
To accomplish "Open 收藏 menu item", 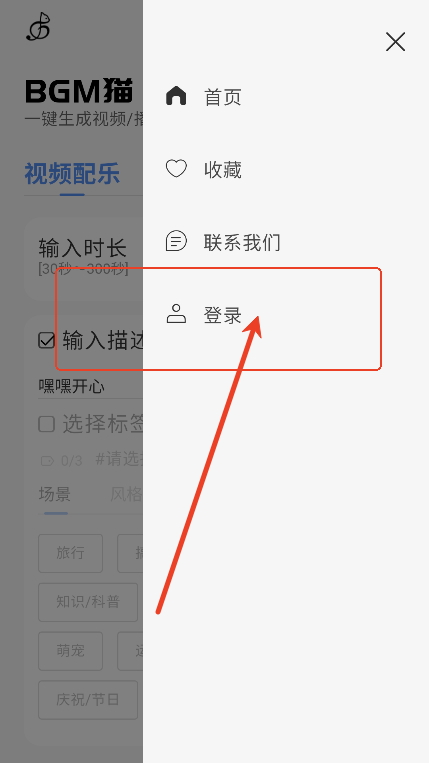I will tap(223, 169).
